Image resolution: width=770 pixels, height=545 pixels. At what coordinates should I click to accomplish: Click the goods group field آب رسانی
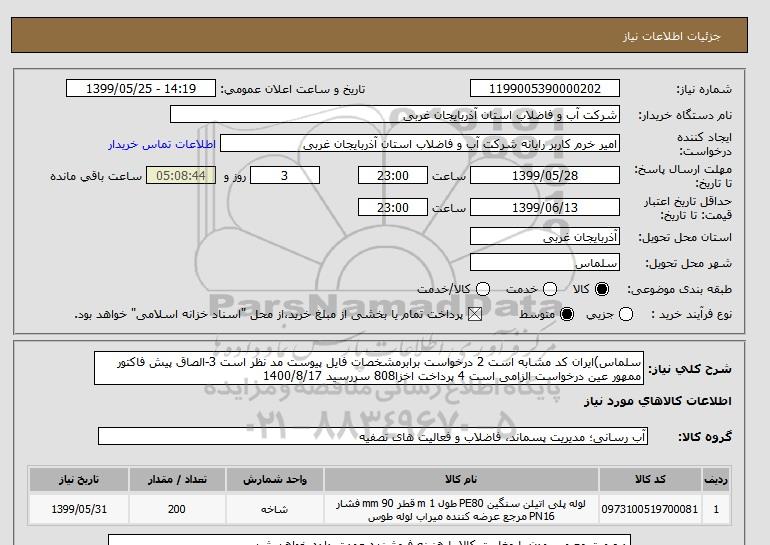pos(373,436)
